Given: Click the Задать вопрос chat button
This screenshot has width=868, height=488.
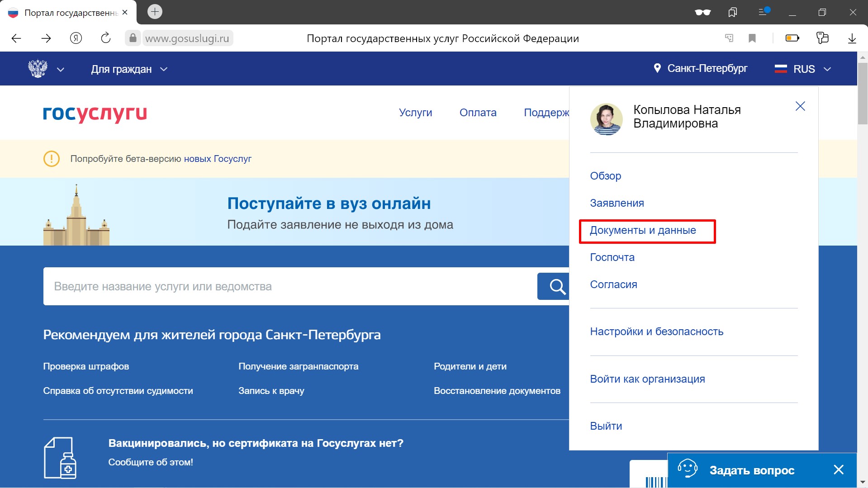Looking at the screenshot, I should pos(751,470).
